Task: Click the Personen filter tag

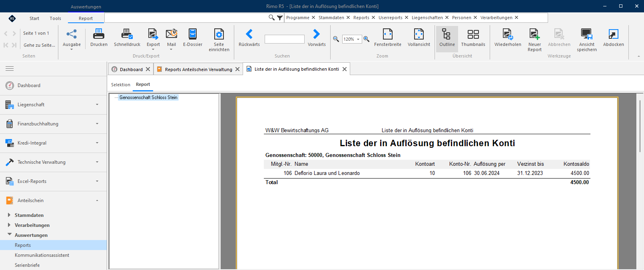Action: pos(461,18)
